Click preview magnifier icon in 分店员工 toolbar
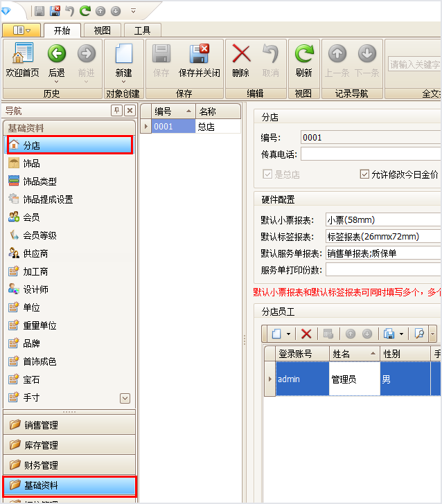442x504 pixels. click(x=419, y=334)
